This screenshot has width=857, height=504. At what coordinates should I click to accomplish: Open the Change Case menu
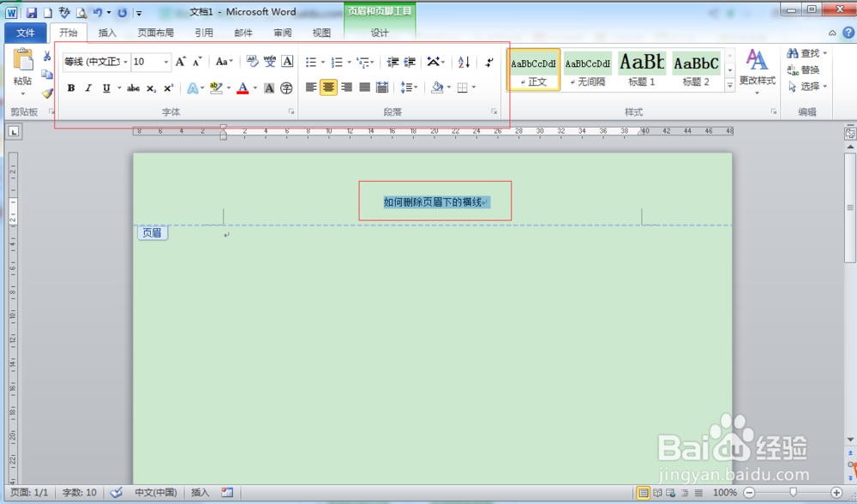tap(224, 62)
